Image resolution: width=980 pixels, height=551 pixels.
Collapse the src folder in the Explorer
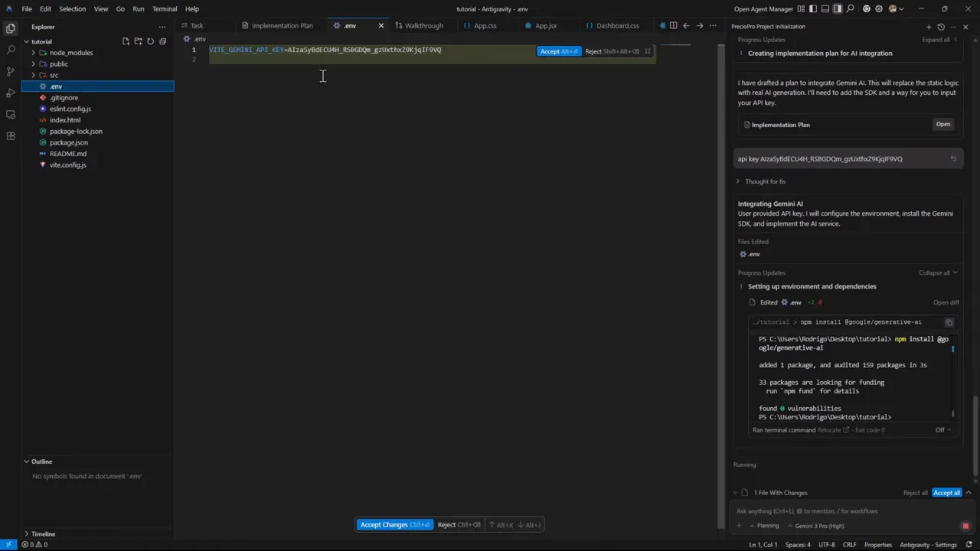click(54, 75)
